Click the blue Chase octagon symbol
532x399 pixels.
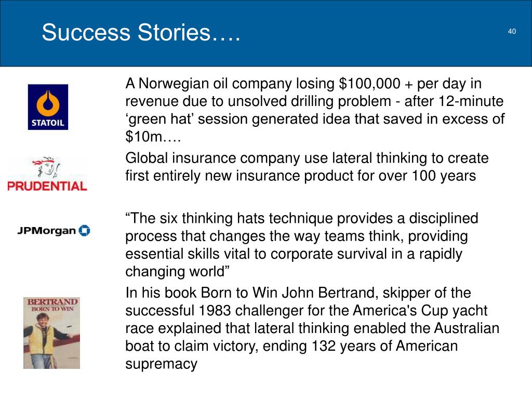coord(85,230)
